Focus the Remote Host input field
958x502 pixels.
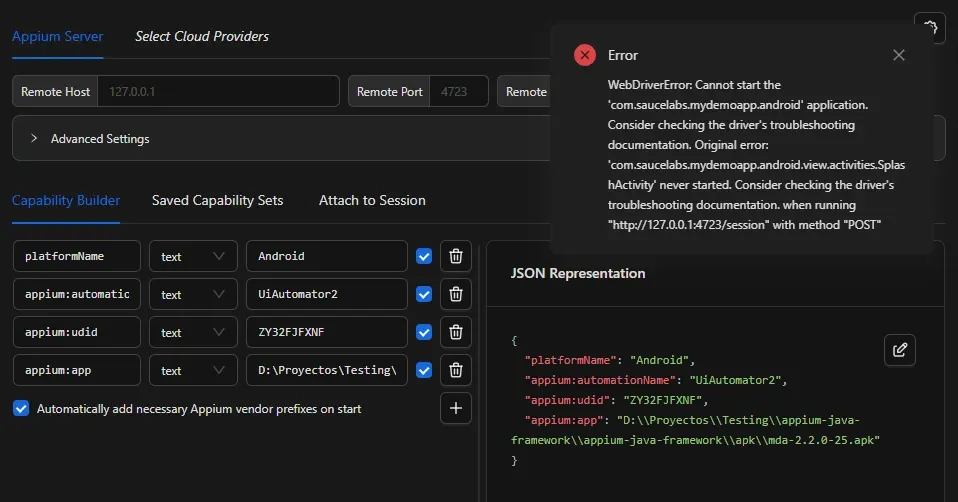click(x=218, y=91)
